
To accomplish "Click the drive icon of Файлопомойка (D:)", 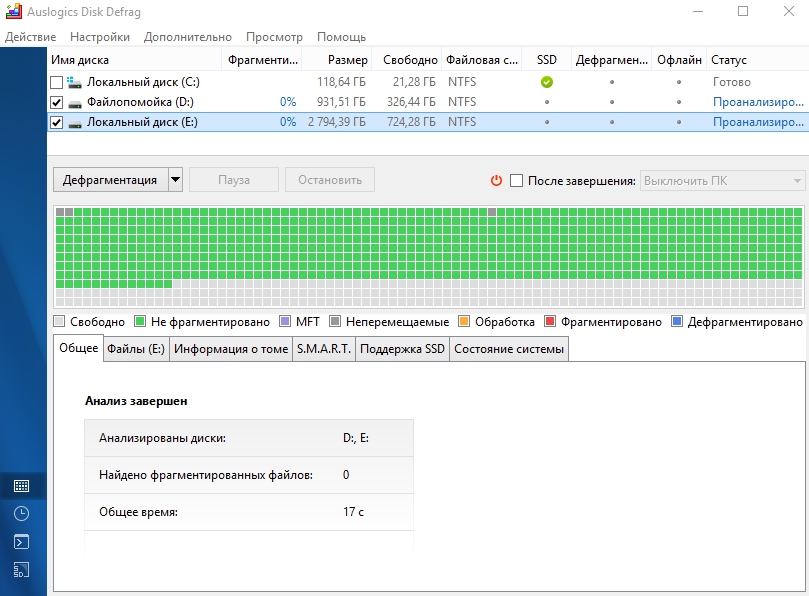I will [75, 102].
